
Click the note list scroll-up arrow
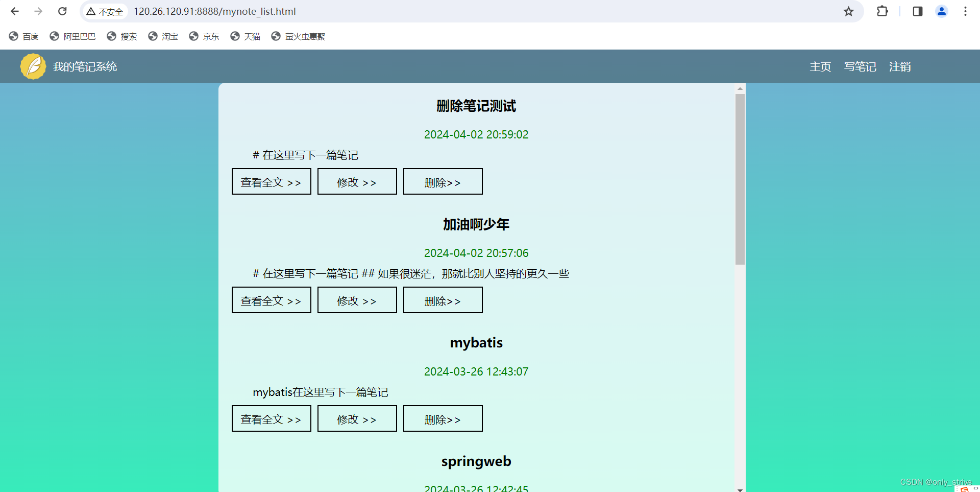(740, 88)
